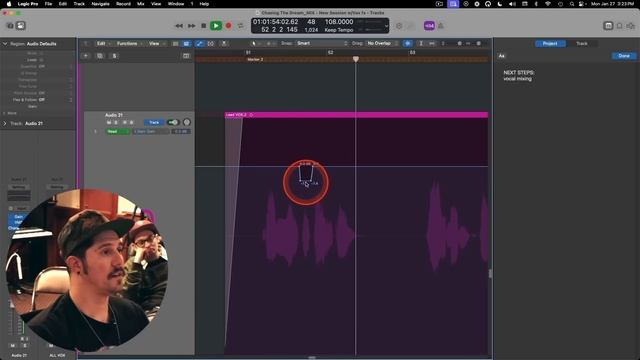
Task: Click the tuner icon right of LCD
Action: pyautogui.click(x=399, y=26)
